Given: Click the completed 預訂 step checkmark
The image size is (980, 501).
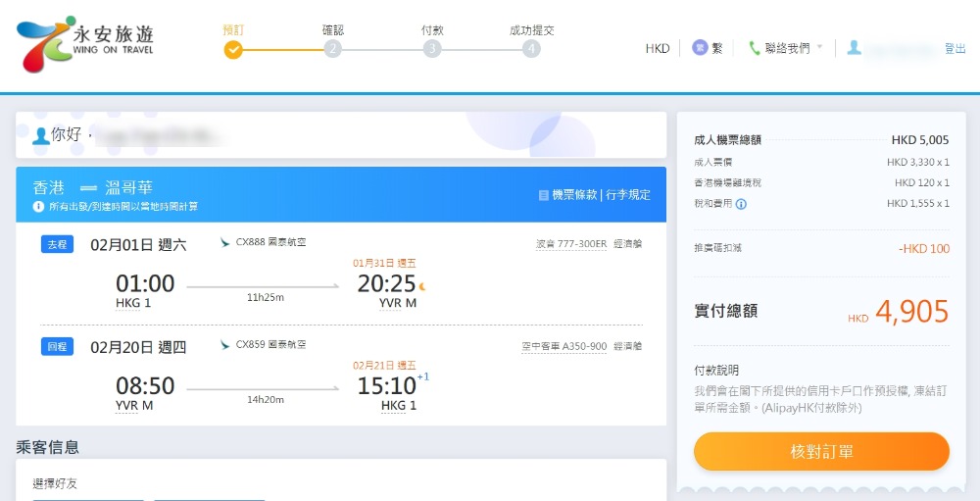Looking at the screenshot, I should click(x=232, y=49).
